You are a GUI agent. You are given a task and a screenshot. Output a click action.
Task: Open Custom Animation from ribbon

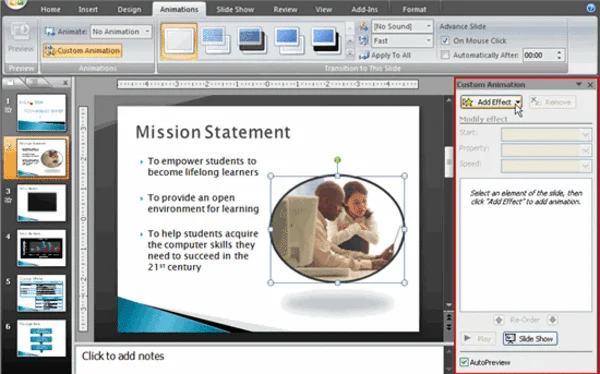coord(83,51)
